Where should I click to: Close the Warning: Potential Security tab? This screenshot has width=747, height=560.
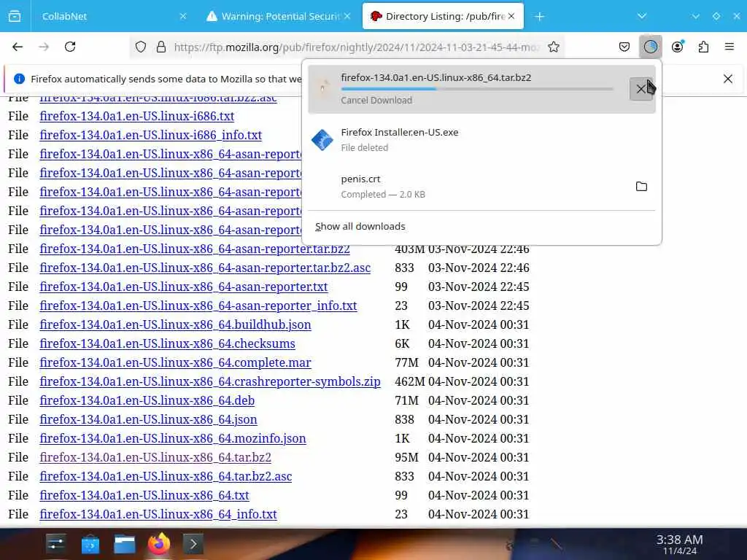[x=347, y=16]
